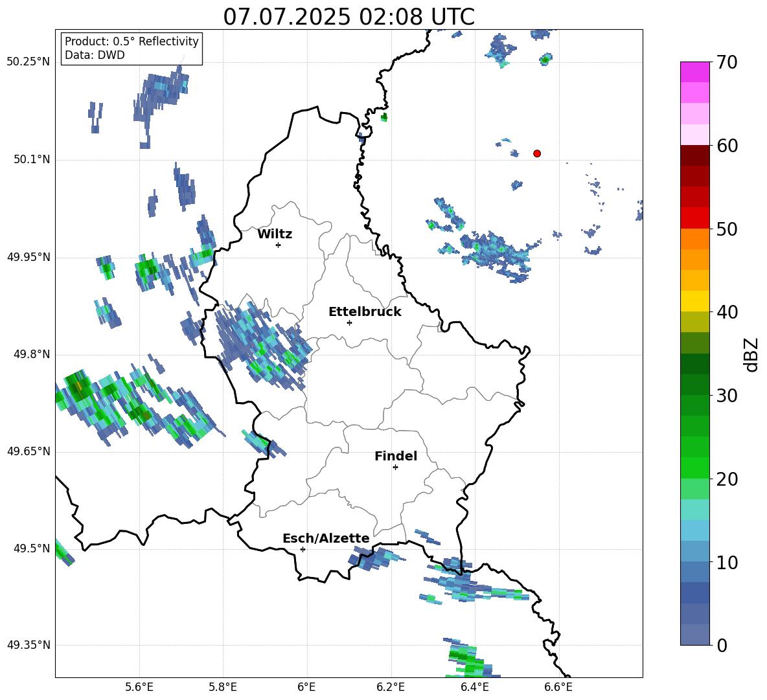Click the bright red swatch just above 50 dBZ

pos(694,218)
